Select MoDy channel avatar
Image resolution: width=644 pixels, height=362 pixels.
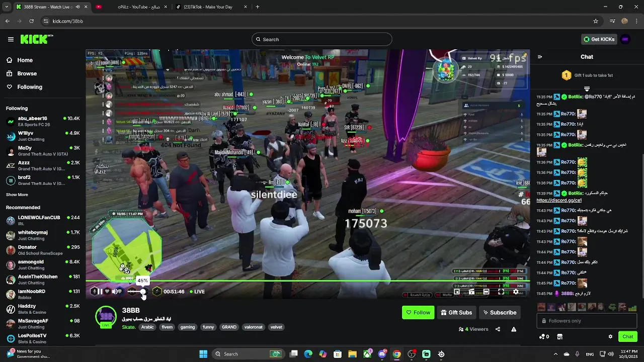(11, 151)
